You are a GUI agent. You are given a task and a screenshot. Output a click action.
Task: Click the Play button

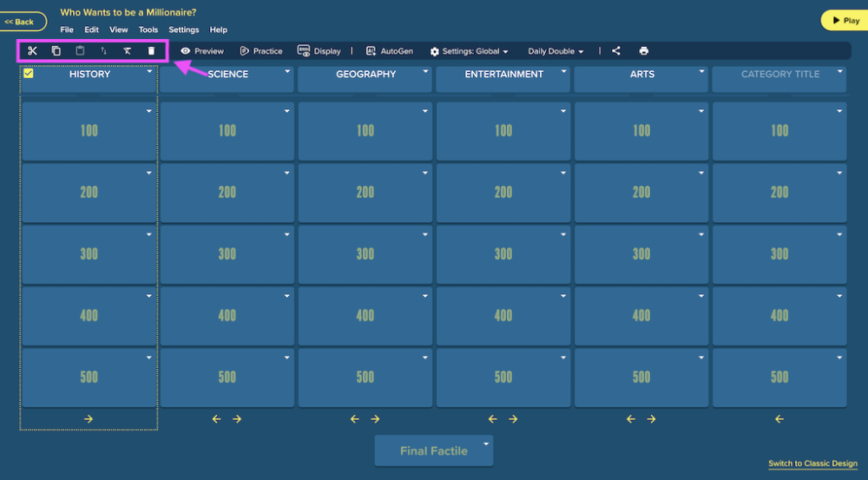pos(845,21)
